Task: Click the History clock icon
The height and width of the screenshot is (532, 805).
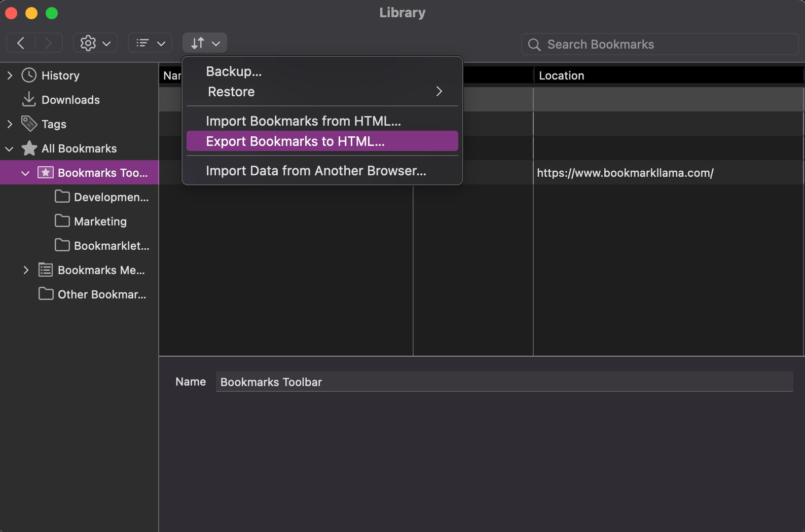Action: tap(29, 75)
